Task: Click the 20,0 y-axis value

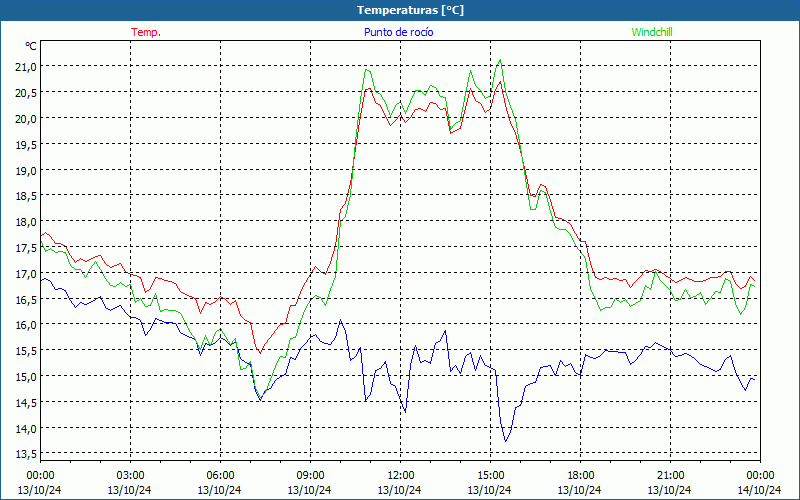Action: pos(26,118)
